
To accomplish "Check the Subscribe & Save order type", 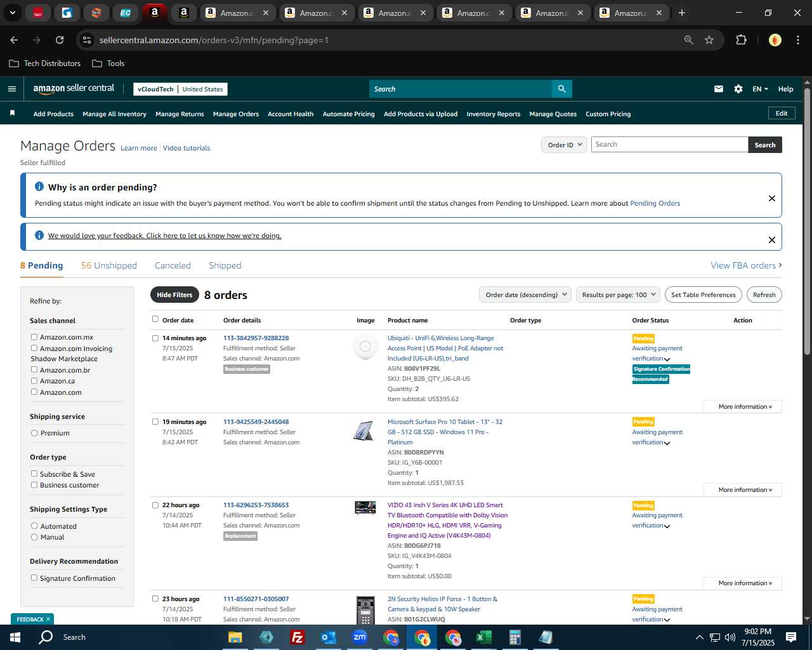I will click(x=34, y=474).
